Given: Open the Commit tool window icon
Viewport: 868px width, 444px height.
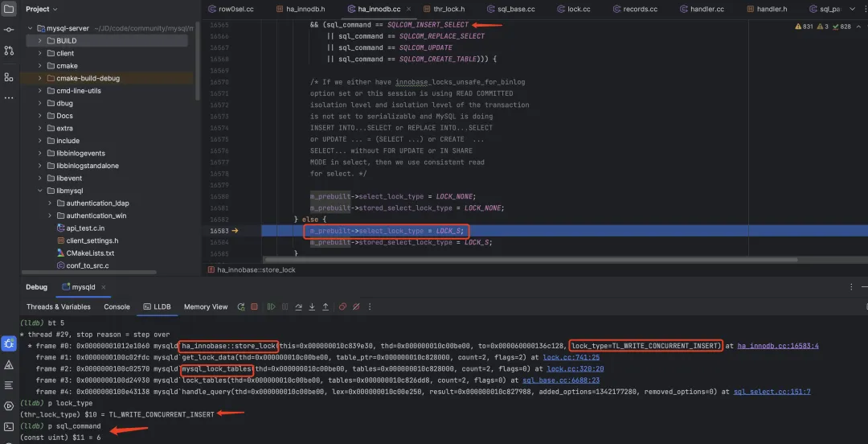Looking at the screenshot, I should (8, 29).
